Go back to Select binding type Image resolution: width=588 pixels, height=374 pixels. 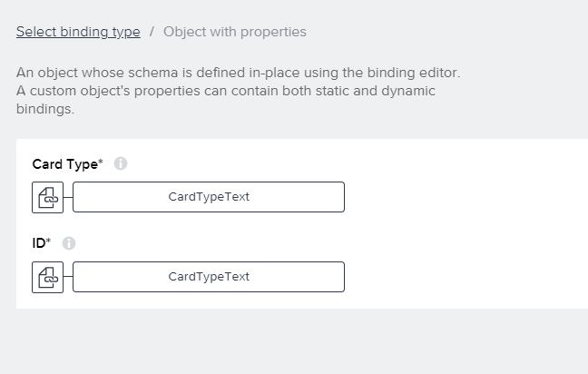click(78, 32)
